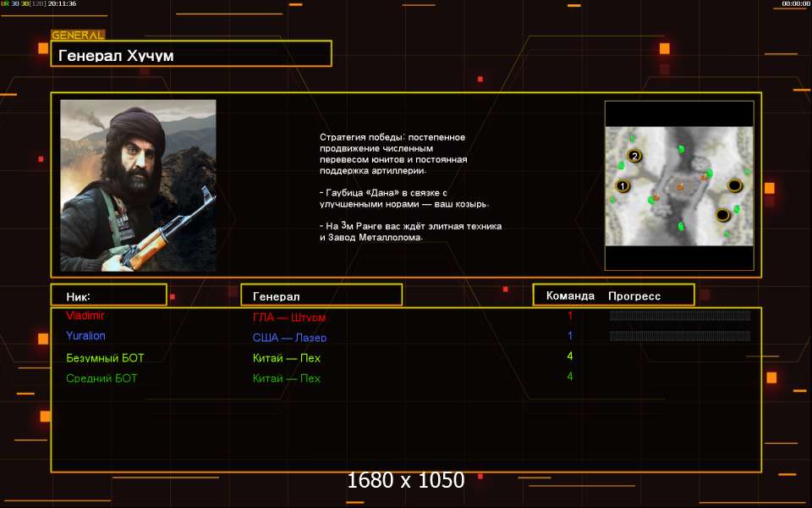
Task: Click the 'Команда' column header
Action: (570, 296)
